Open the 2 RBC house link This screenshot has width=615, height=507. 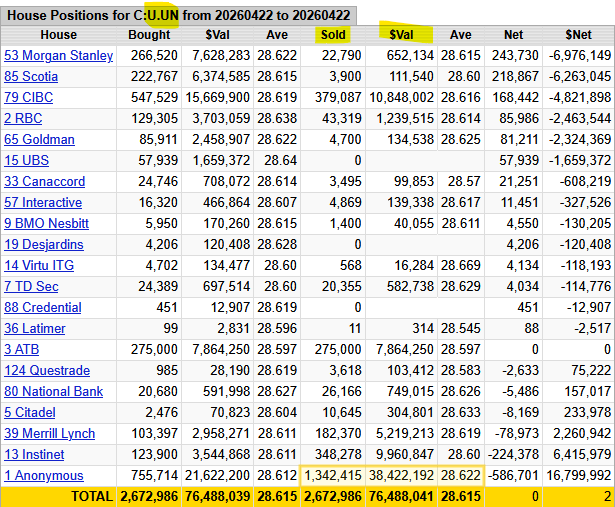(23, 119)
